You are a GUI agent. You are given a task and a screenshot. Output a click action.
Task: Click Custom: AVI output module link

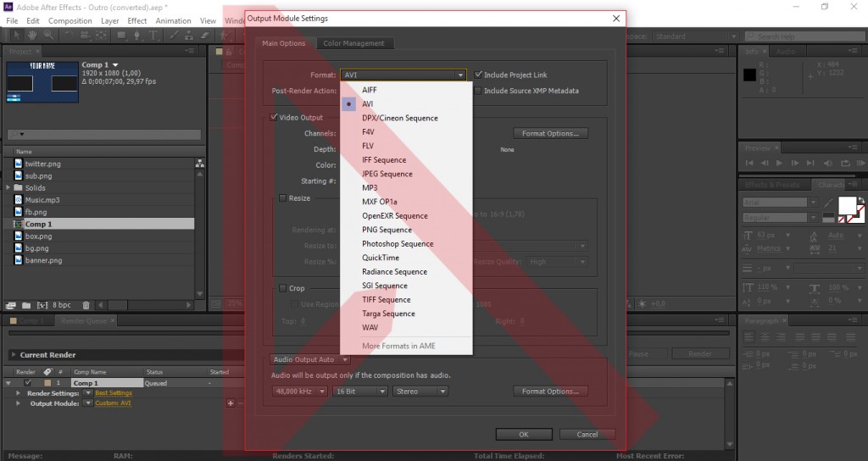coord(113,403)
